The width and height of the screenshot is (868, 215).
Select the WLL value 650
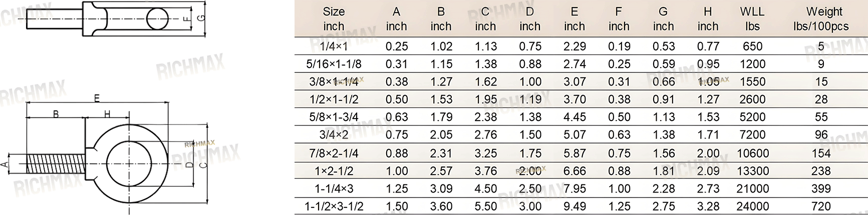tap(752, 46)
